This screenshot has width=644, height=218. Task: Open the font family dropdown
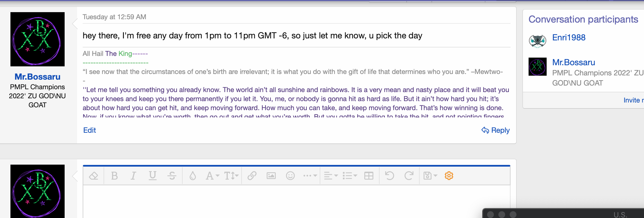pyautogui.click(x=212, y=176)
